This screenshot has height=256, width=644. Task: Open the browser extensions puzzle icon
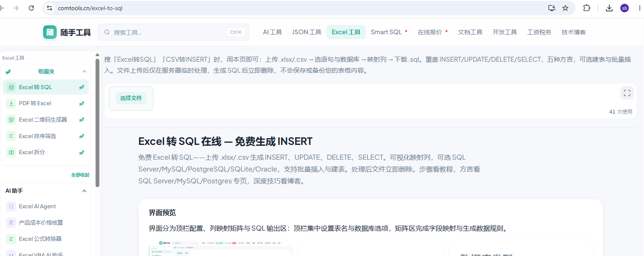(586, 8)
